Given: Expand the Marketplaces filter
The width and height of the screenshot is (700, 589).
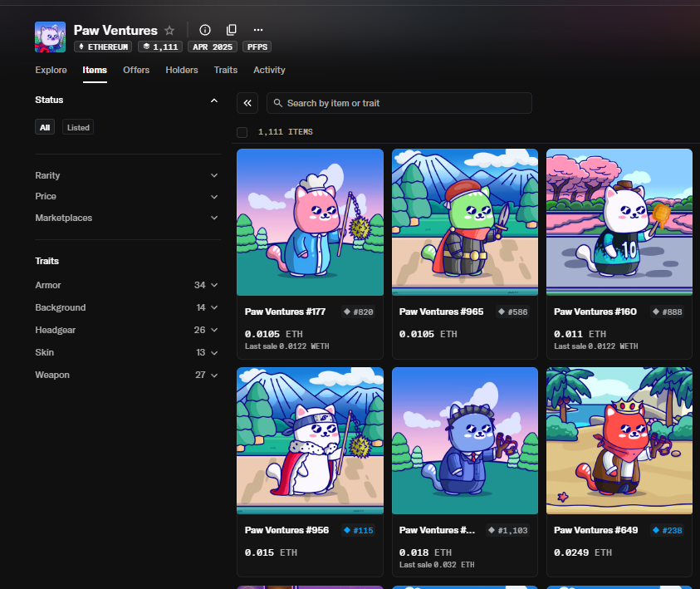Looking at the screenshot, I should [128, 218].
